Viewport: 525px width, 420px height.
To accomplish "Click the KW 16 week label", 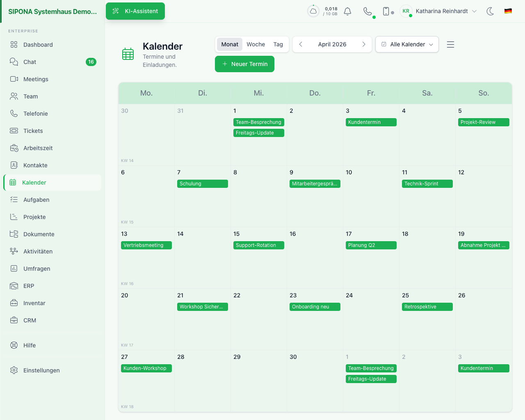I will pyautogui.click(x=127, y=284).
